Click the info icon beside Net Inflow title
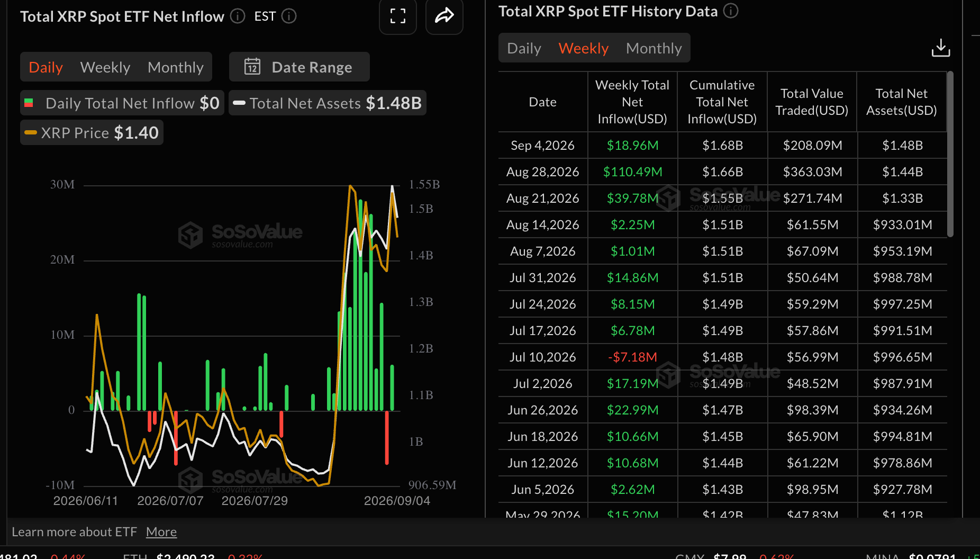Image resolution: width=980 pixels, height=559 pixels. click(238, 16)
